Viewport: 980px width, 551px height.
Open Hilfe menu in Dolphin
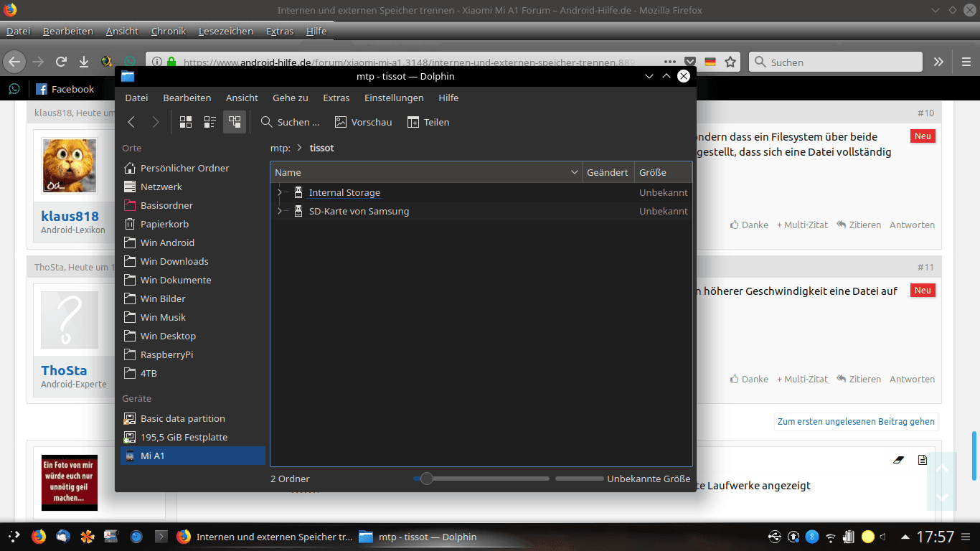click(448, 98)
